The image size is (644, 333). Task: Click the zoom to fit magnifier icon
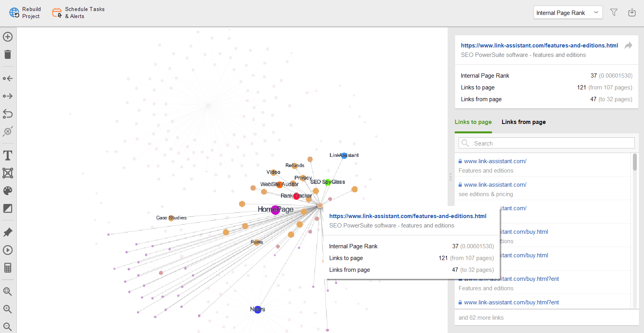8,291
